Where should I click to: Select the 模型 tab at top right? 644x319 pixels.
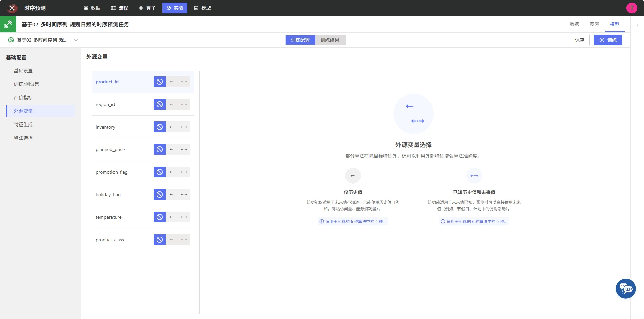pos(614,24)
